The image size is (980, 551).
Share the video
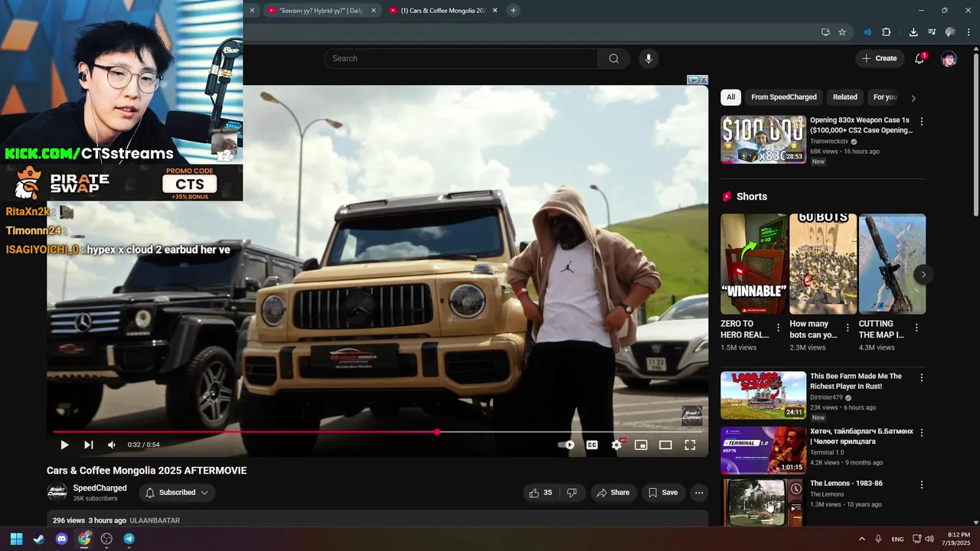pos(613,493)
